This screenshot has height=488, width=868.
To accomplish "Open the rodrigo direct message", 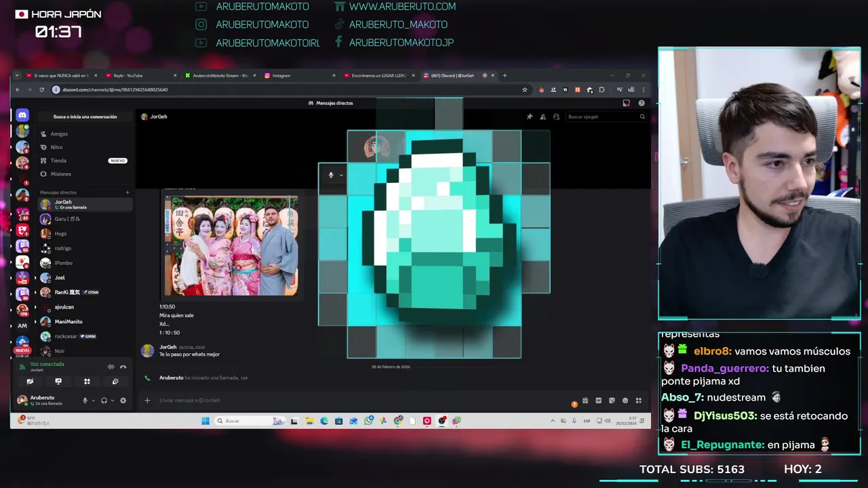I will [85, 248].
